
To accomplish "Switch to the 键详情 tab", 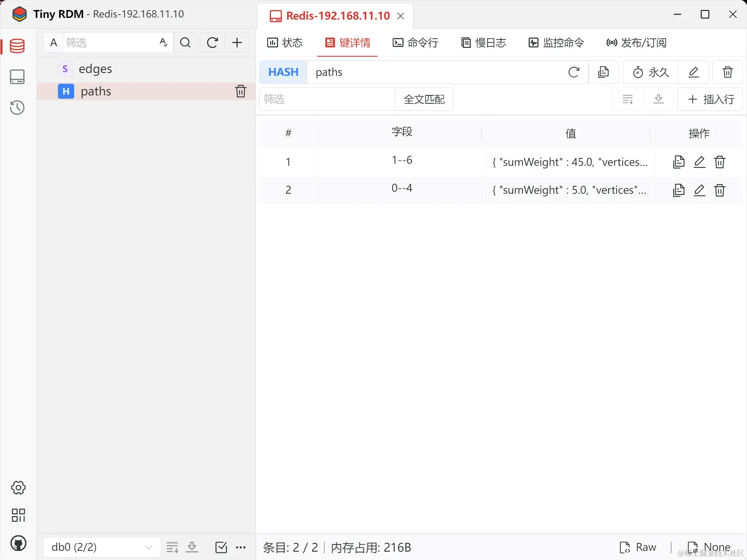I will coord(348,42).
